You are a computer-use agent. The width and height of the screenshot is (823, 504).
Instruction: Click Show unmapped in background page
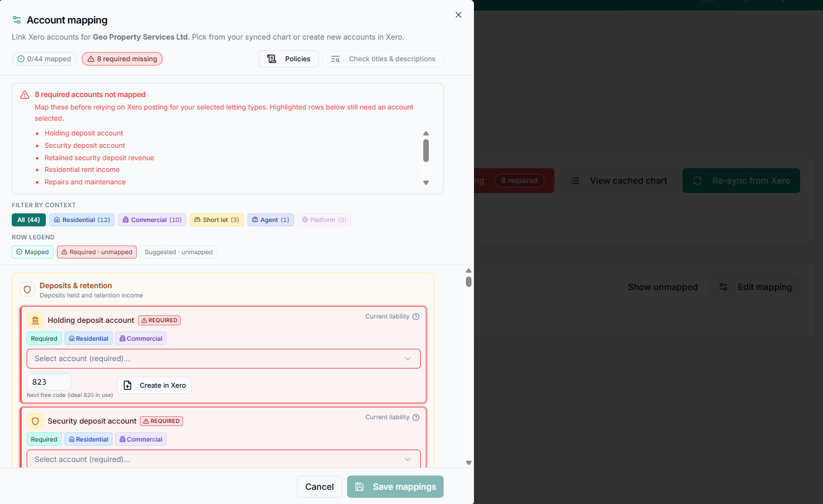(663, 287)
